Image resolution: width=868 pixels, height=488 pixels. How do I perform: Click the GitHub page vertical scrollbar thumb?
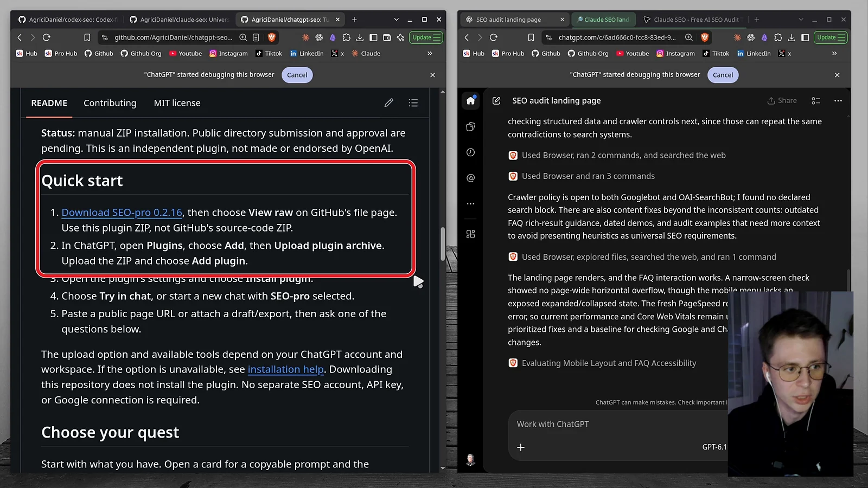443,244
